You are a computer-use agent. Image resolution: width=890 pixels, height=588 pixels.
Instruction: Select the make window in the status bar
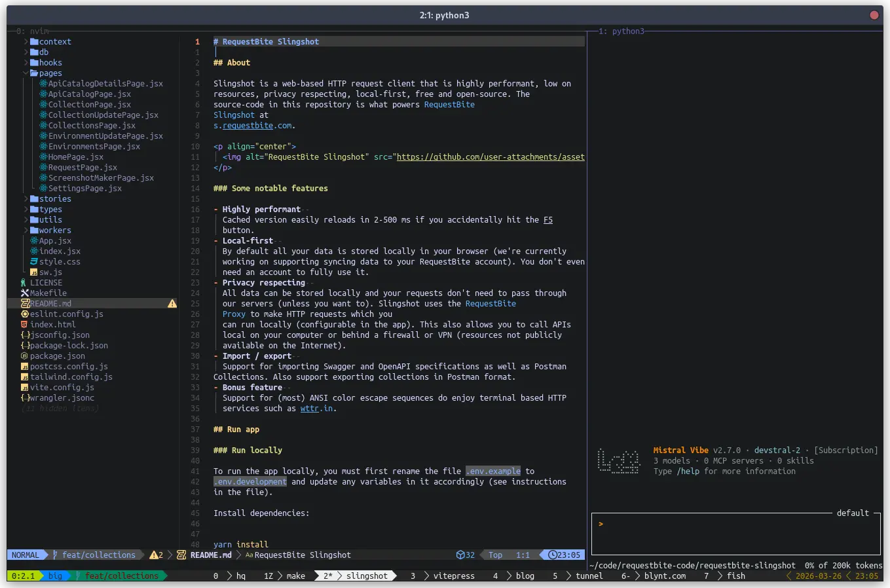click(296, 576)
